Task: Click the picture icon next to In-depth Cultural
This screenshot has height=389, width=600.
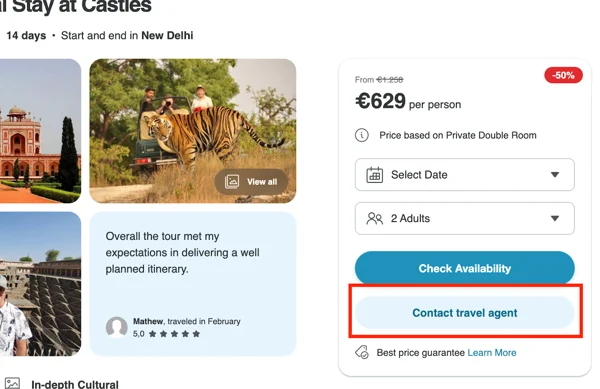Action: (12, 384)
